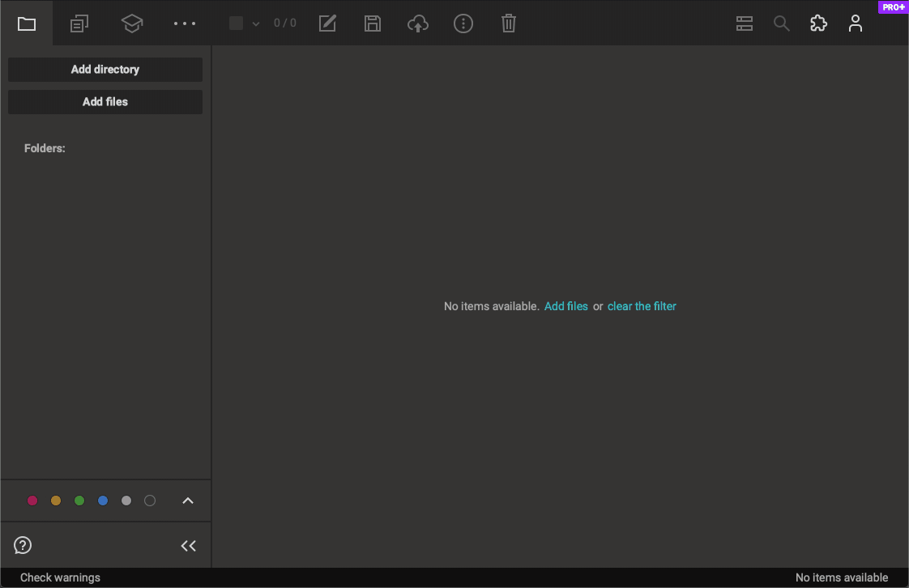
Task: Click the Add directory button
Action: [x=105, y=70]
